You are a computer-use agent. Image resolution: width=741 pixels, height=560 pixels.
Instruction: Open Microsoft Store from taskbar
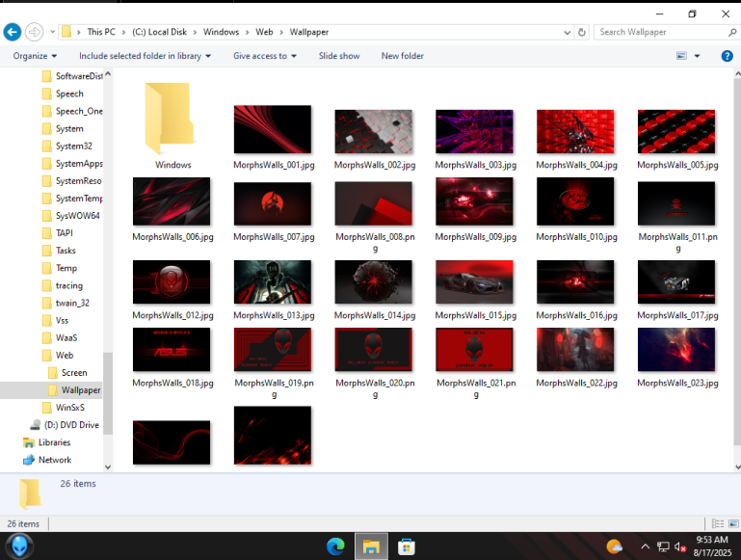point(407,547)
